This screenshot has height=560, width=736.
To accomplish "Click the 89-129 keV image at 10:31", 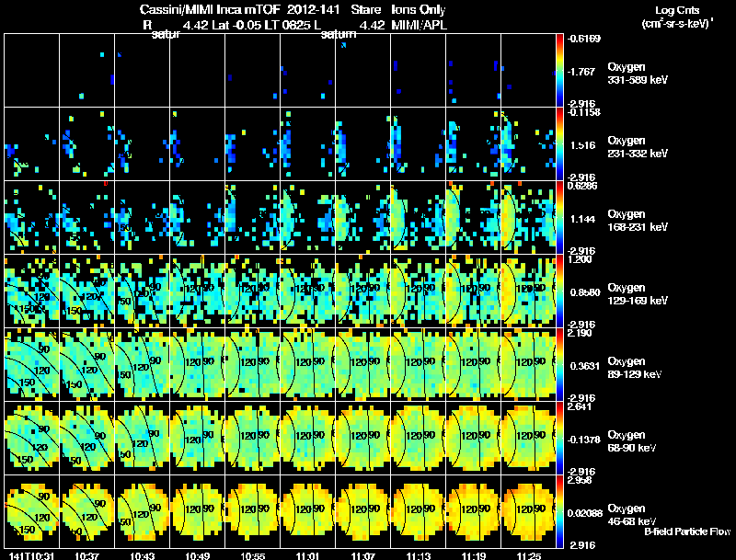I will [x=32, y=364].
